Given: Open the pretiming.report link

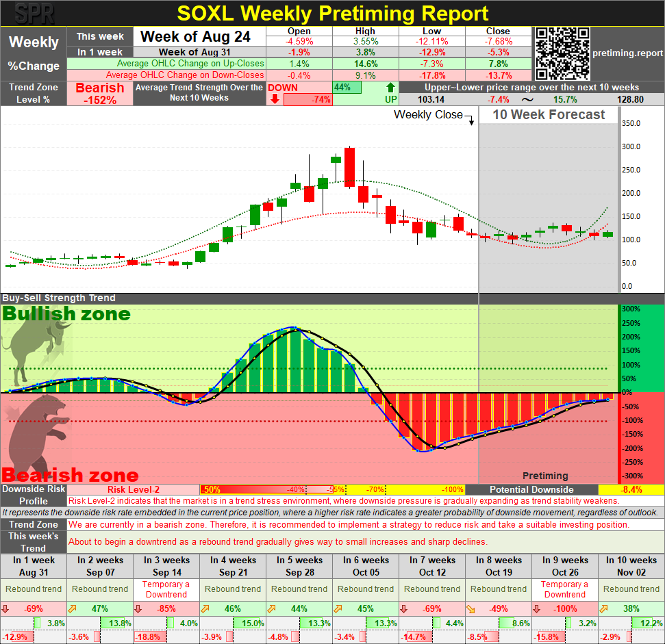Looking at the screenshot, I should tap(627, 53).
